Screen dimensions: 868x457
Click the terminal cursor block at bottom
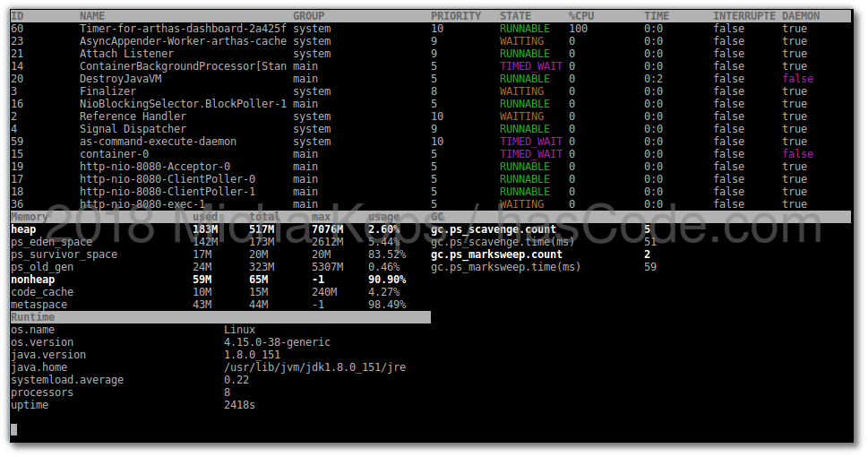(x=13, y=430)
